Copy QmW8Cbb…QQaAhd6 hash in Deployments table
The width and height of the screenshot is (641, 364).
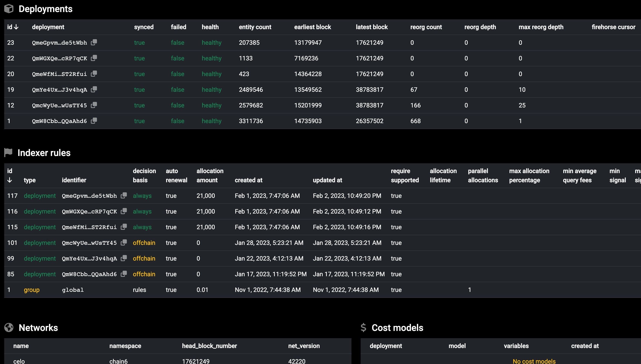[x=94, y=121]
